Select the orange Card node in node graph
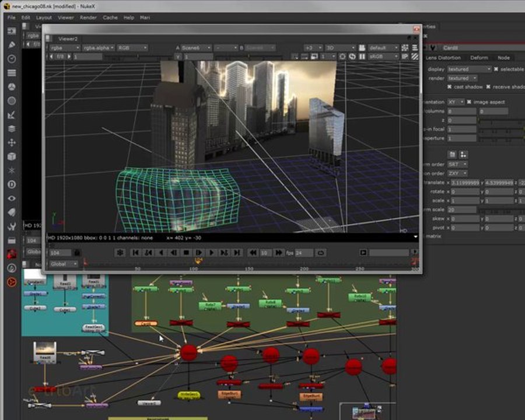 coord(146,324)
